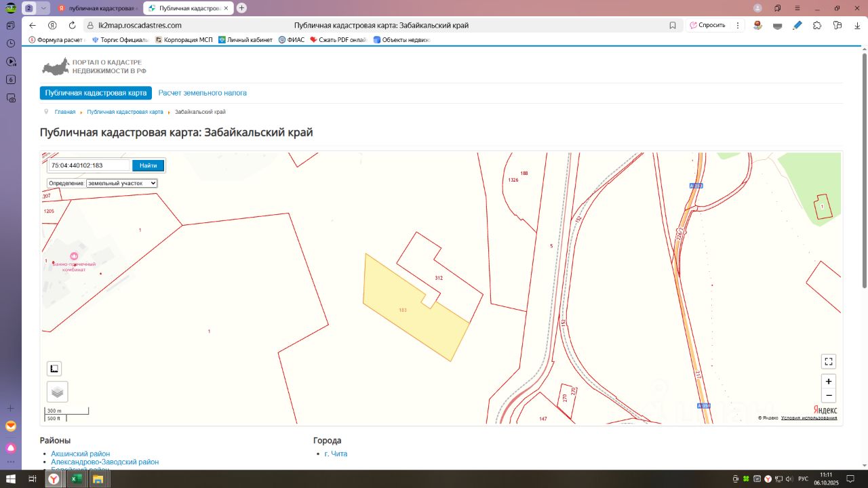Open Yandex home via the Я icon
Image resolution: width=868 pixels, height=488 pixels.
(x=52, y=25)
